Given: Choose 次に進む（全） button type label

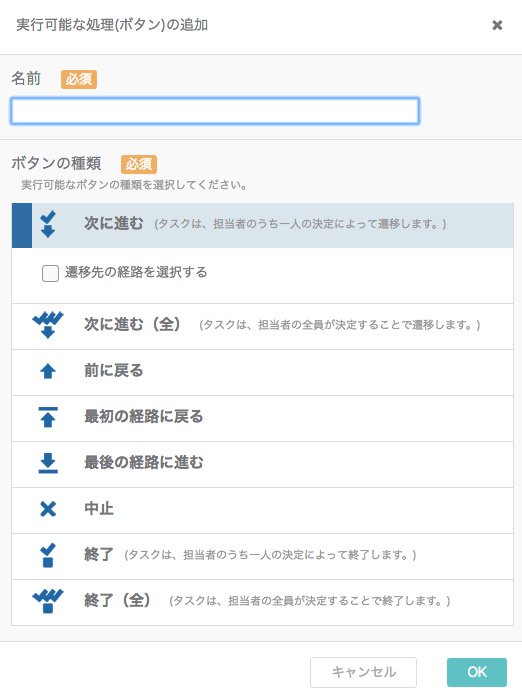Looking at the screenshot, I should point(132,324).
